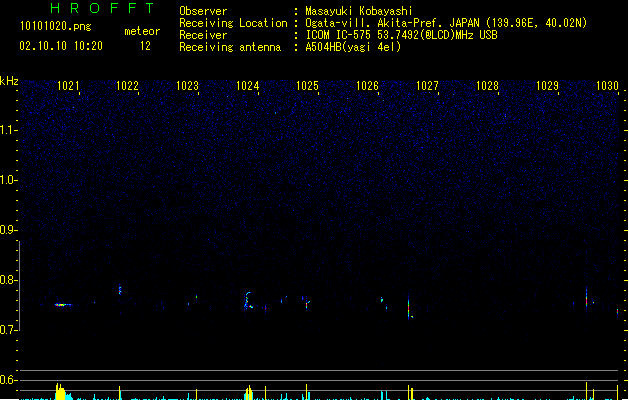This screenshot has height=400, width=629.
Task: Click time marker 1029
Action: click(x=547, y=86)
